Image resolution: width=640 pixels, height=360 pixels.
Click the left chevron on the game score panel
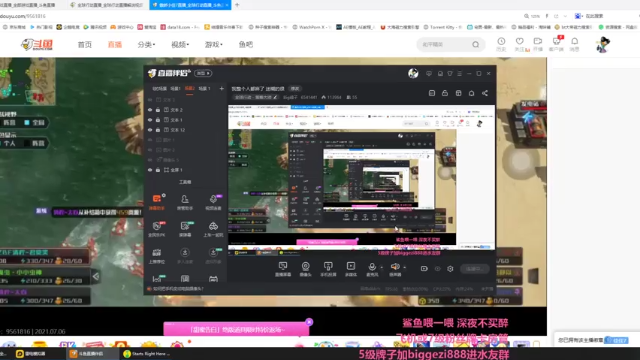(x=96, y=276)
